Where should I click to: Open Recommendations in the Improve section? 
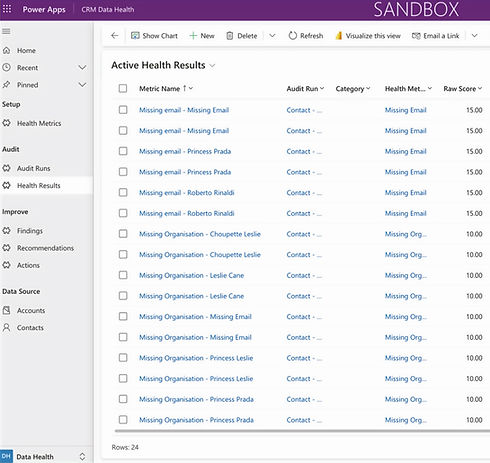coord(45,248)
